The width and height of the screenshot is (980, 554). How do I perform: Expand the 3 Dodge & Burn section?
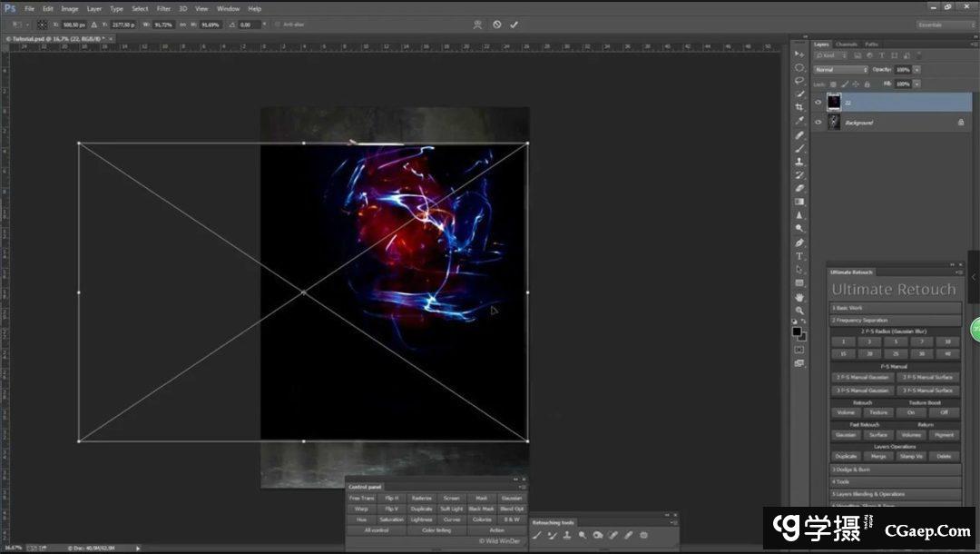895,470
